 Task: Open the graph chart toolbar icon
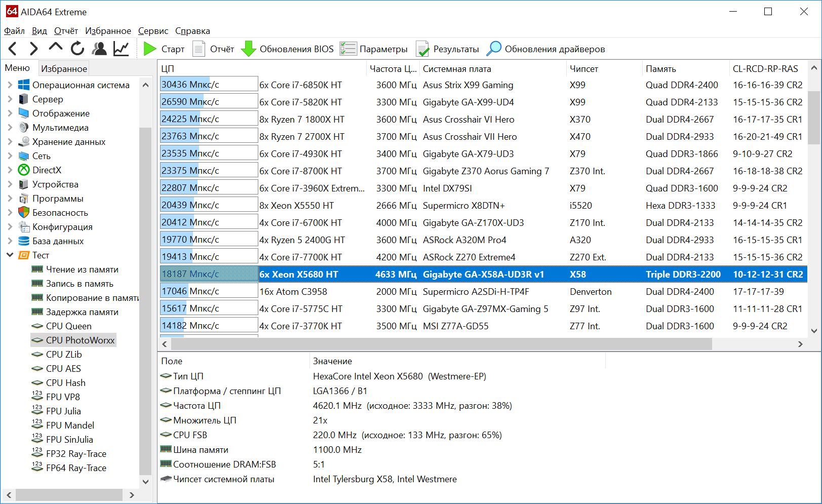pos(121,49)
